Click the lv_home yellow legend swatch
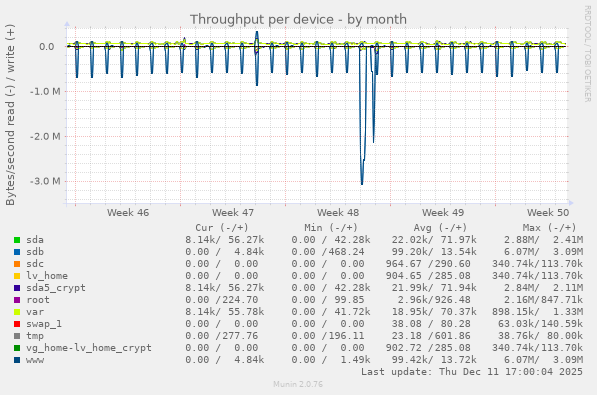The image size is (597, 395). (x=17, y=276)
